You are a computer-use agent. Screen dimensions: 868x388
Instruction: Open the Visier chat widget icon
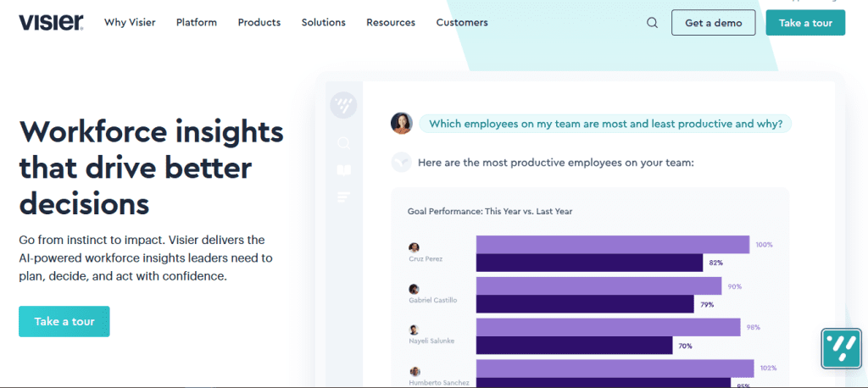click(841, 349)
